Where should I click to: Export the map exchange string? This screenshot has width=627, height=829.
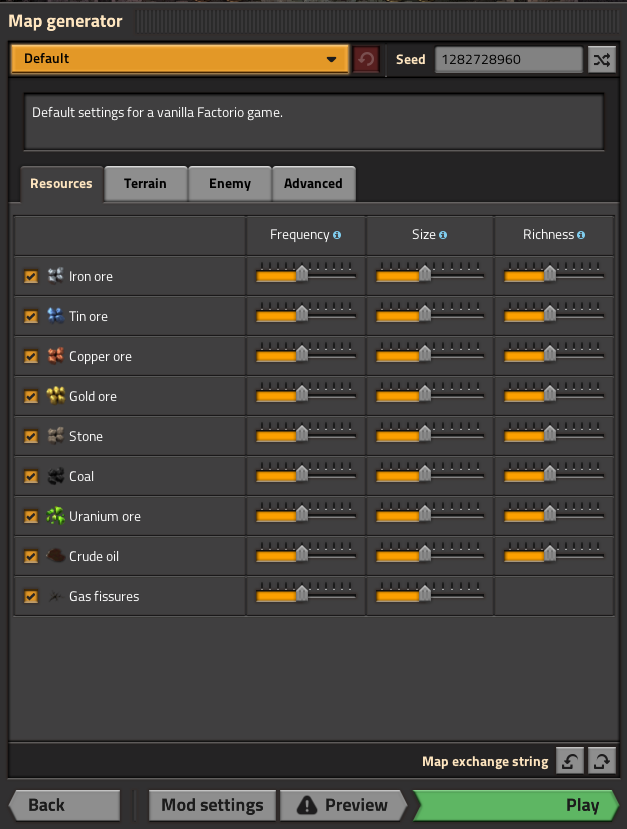(x=602, y=761)
